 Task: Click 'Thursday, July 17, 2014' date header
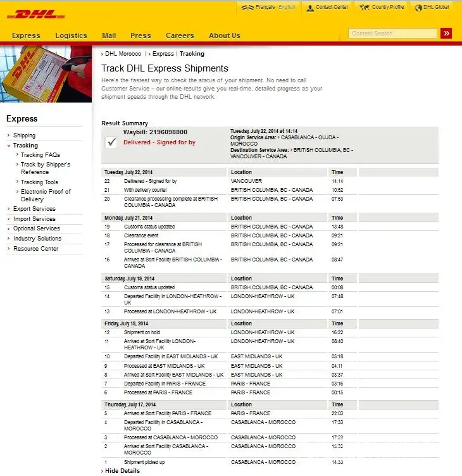point(130,404)
